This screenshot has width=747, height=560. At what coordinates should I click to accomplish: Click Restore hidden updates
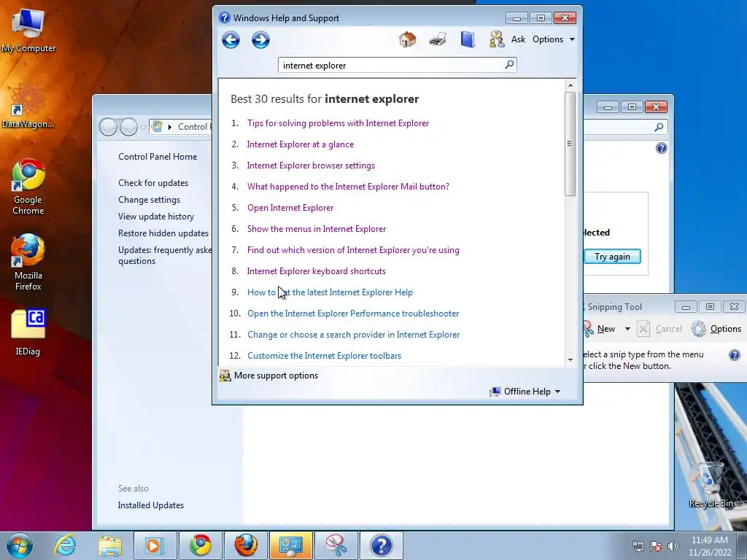[163, 233]
